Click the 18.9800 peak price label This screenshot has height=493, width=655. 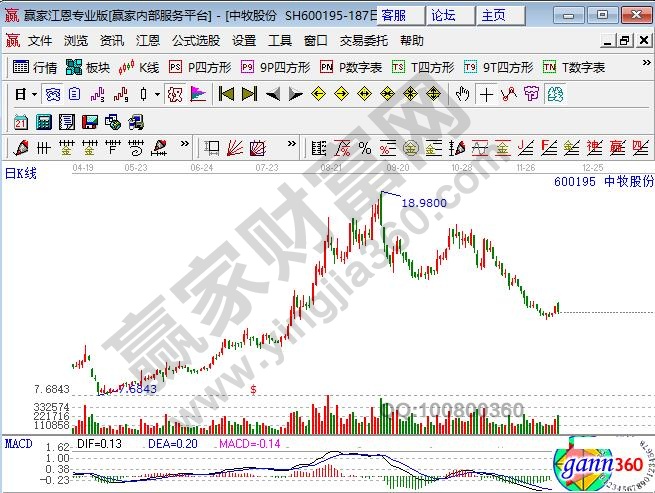424,201
